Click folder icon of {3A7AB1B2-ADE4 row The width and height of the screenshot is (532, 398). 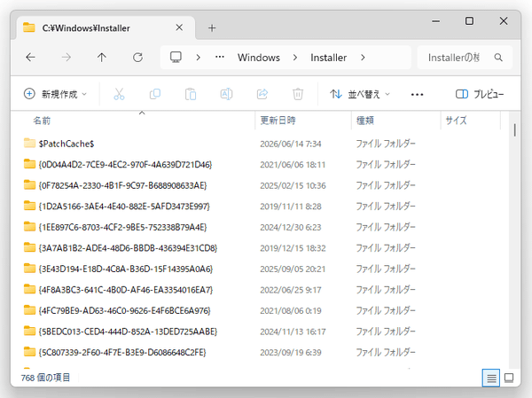29,247
